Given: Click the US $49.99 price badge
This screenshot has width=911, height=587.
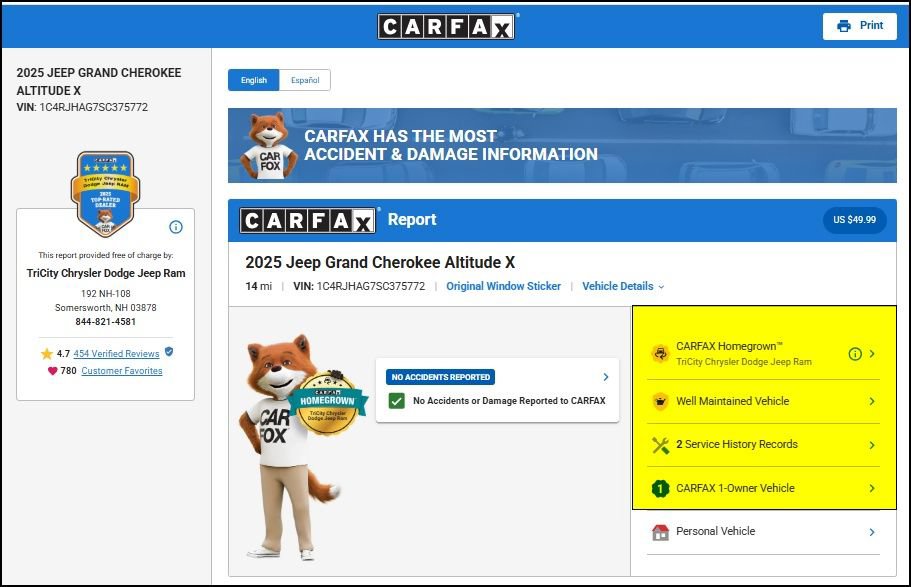Looking at the screenshot, I should [x=854, y=220].
